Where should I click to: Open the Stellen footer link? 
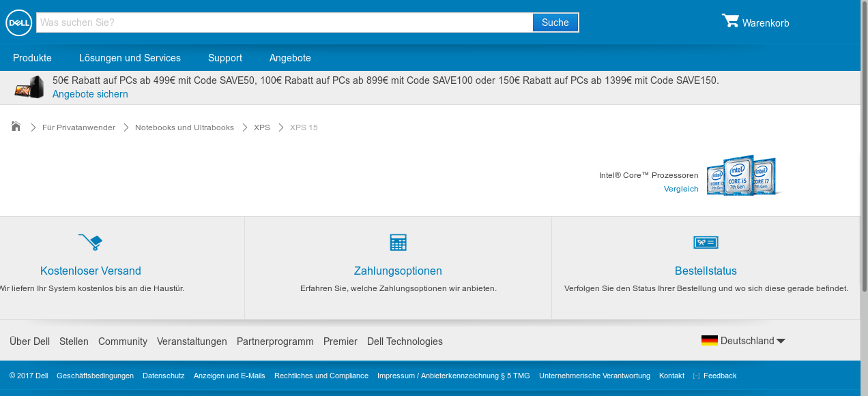74,341
